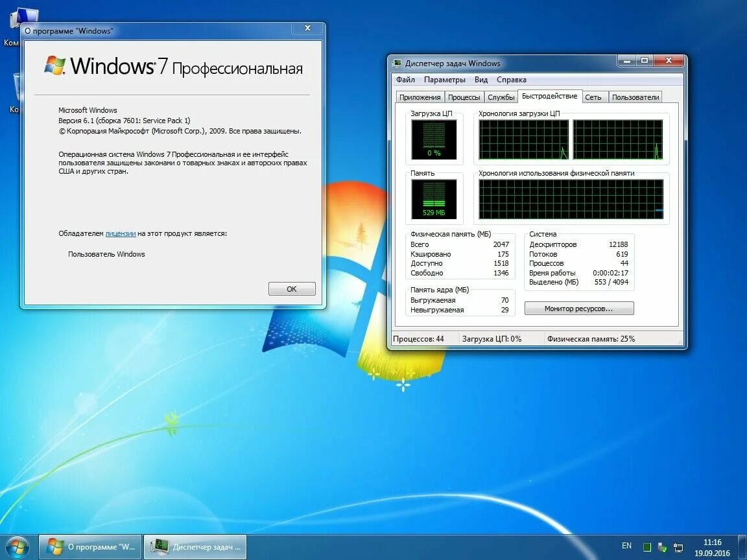Click the Safely Remove Hardware tray icon
Viewport: 747px width, 560px height.
click(x=662, y=548)
